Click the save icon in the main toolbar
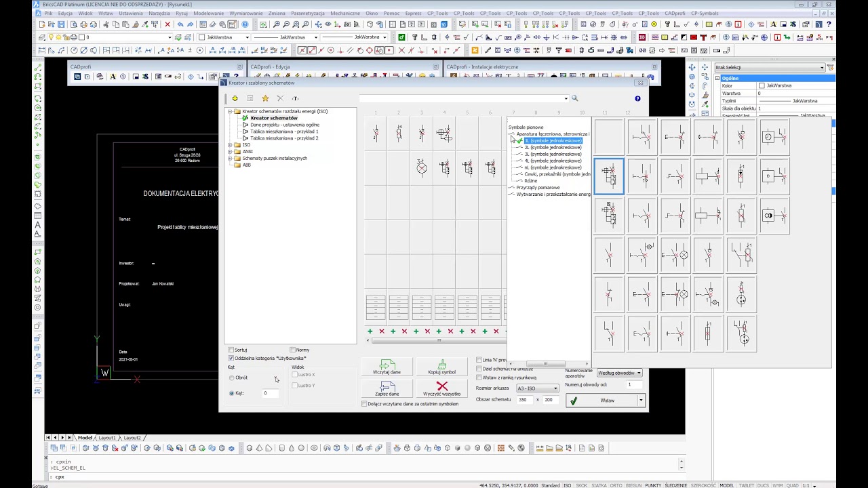Viewport: 868px width, 488px height. click(61, 24)
